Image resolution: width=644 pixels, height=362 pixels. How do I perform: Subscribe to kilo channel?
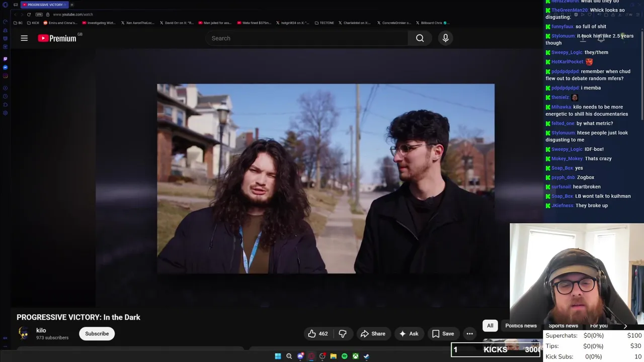[97, 334]
